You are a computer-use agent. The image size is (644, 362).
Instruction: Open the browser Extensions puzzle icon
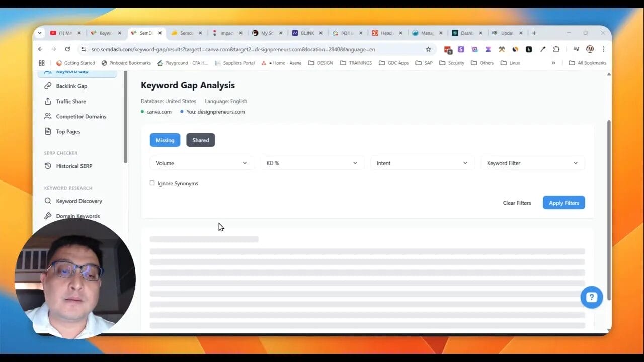[556, 49]
